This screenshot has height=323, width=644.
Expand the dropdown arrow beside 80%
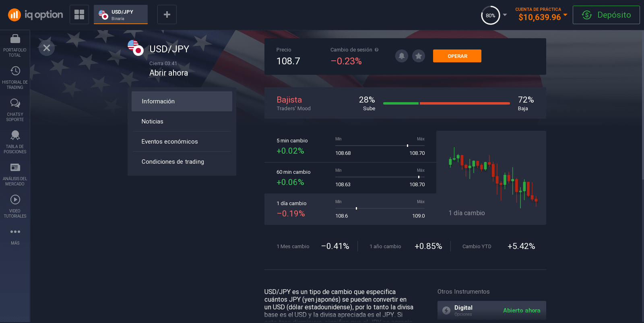point(505,15)
